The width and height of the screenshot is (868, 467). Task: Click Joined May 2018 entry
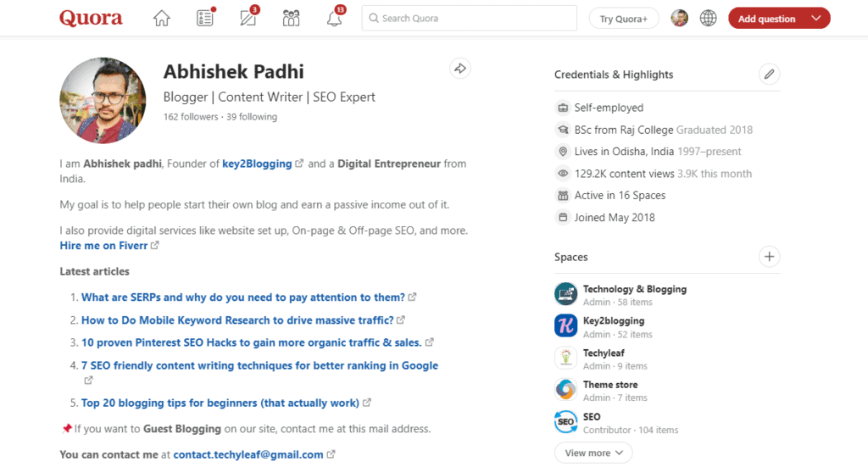(x=615, y=218)
